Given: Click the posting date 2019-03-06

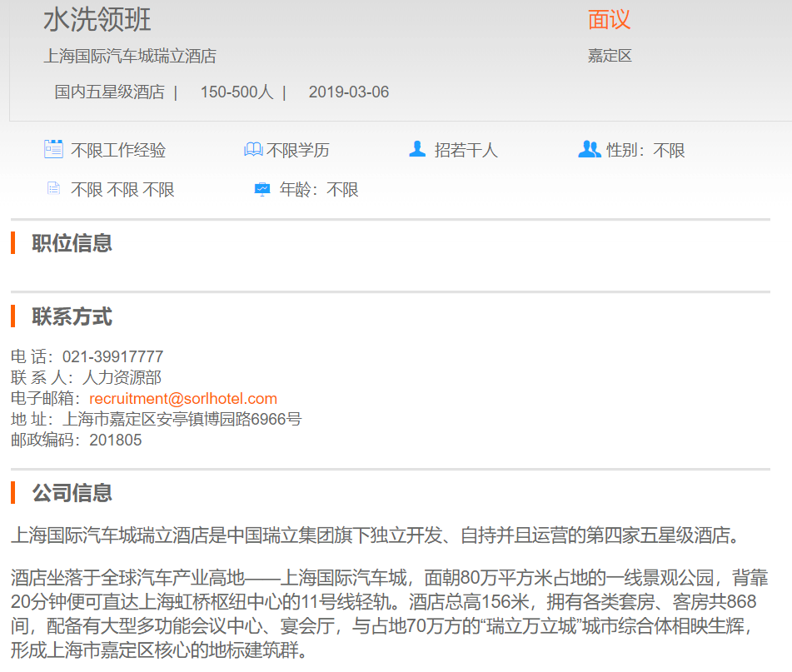Looking at the screenshot, I should point(348,92).
